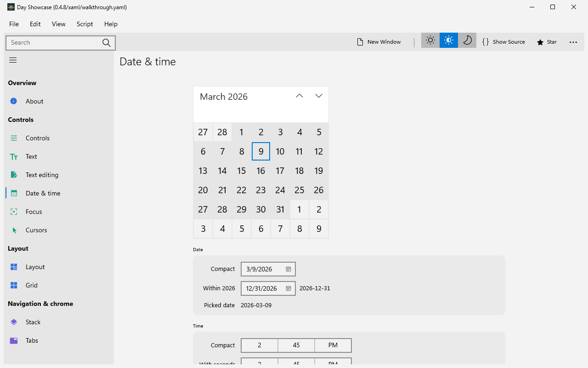Click the March 2026 calendar header
The image size is (588, 368).
point(224,97)
